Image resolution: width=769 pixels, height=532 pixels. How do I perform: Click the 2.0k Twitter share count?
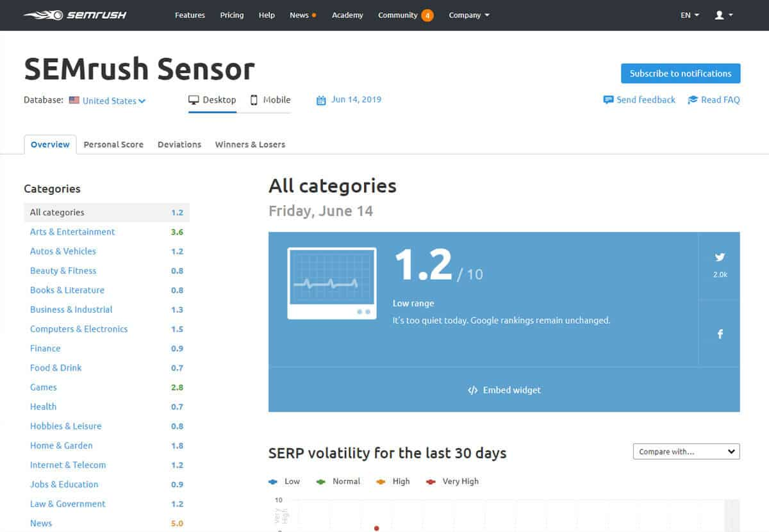[x=720, y=274]
